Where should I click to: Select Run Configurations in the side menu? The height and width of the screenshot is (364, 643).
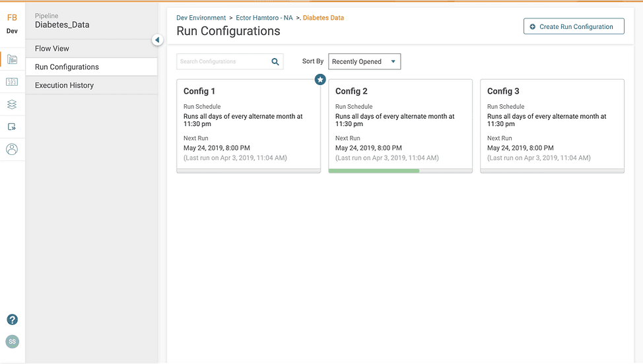(67, 67)
